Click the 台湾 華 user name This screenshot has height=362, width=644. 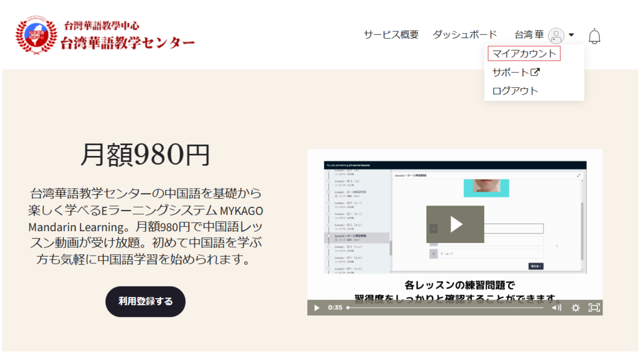(529, 35)
